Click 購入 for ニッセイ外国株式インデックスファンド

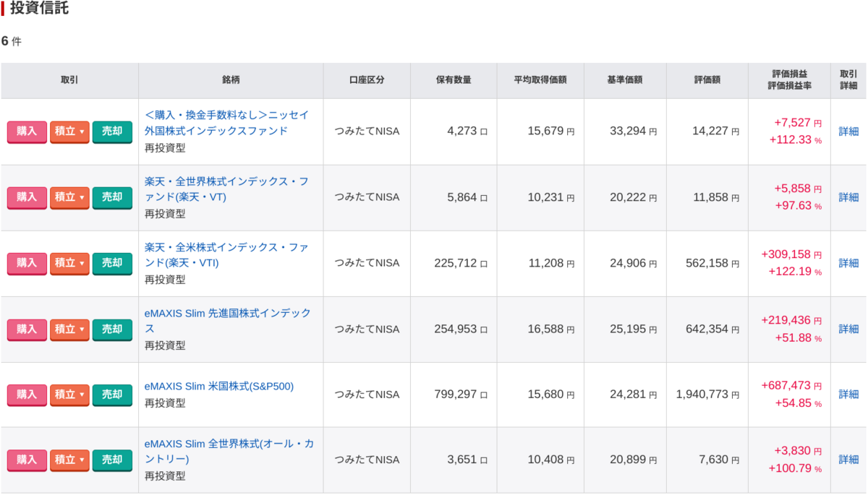(27, 132)
